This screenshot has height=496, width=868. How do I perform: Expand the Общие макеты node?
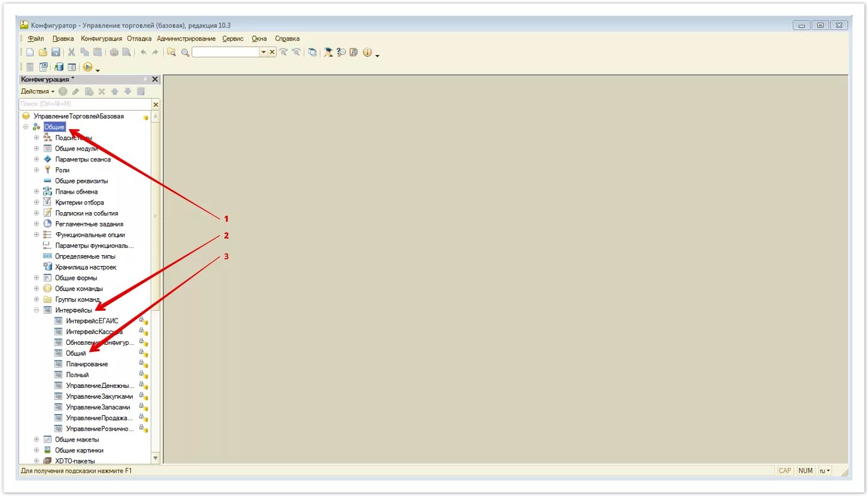point(36,439)
